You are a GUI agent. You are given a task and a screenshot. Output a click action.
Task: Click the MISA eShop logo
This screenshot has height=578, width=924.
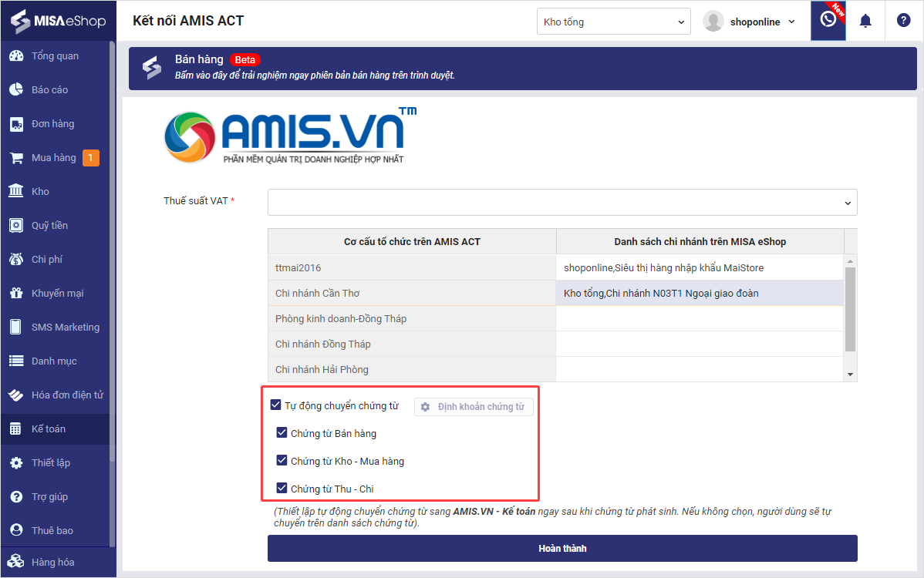pyautogui.click(x=58, y=21)
